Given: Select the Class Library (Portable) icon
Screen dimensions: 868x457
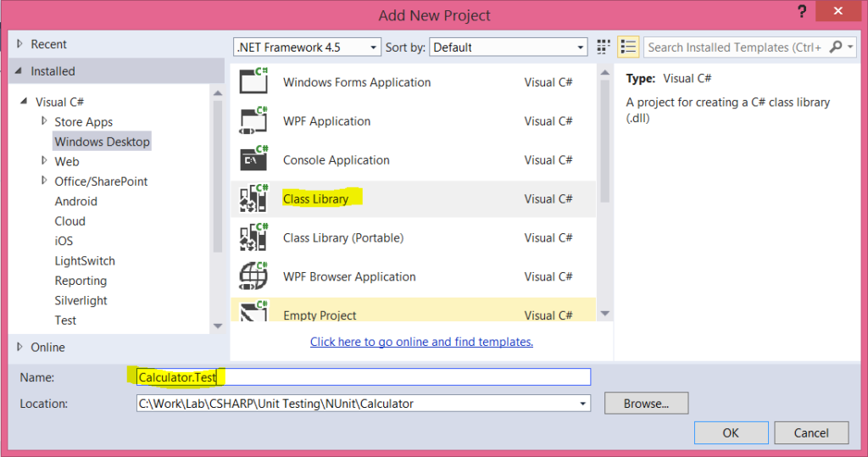Looking at the screenshot, I should (x=253, y=237).
